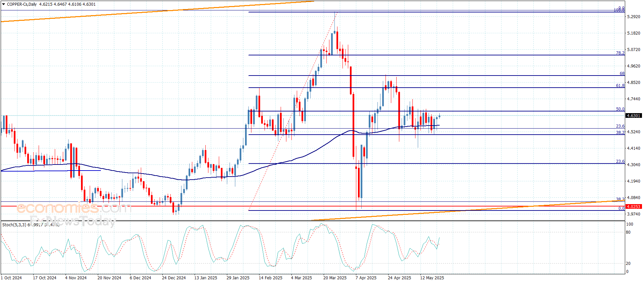The width and height of the screenshot is (644, 282).
Task: Select the 7 Apr 2025 date label
Action: tap(366, 278)
